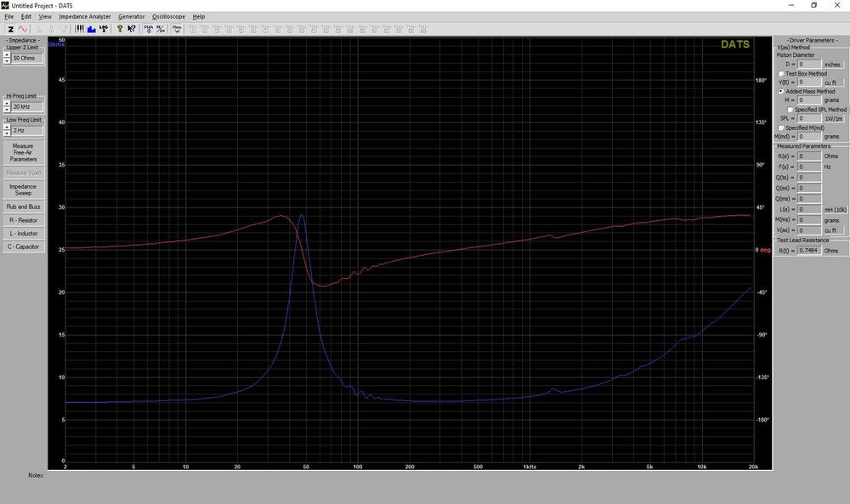The width and height of the screenshot is (850, 504).
Task: Open the View menu
Action: tap(45, 17)
